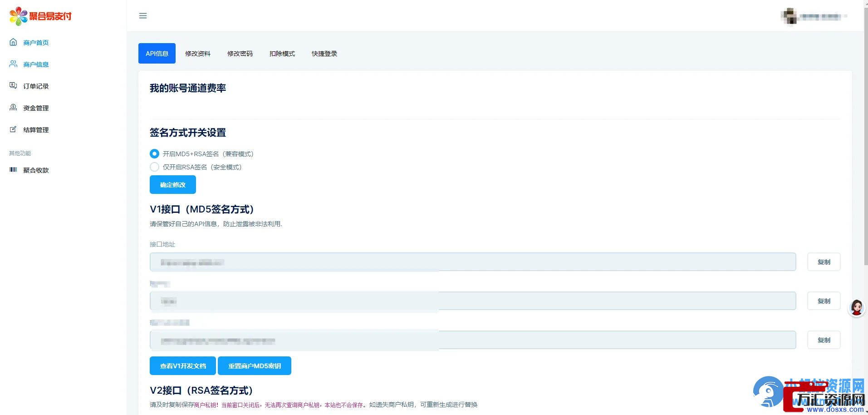Select 开启MD5+RSA签名 compatibility mode radio
The height and width of the screenshot is (415, 868).
point(155,154)
